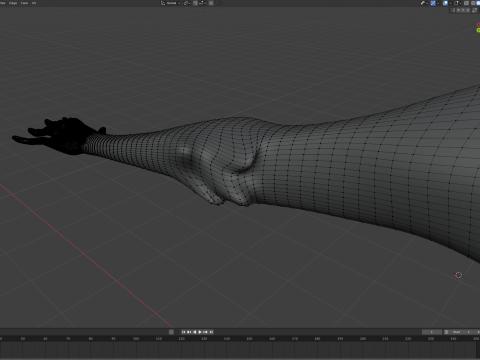Click frame 120 on timeline ruler
The width and height of the screenshot is (480, 360).
(181, 339)
